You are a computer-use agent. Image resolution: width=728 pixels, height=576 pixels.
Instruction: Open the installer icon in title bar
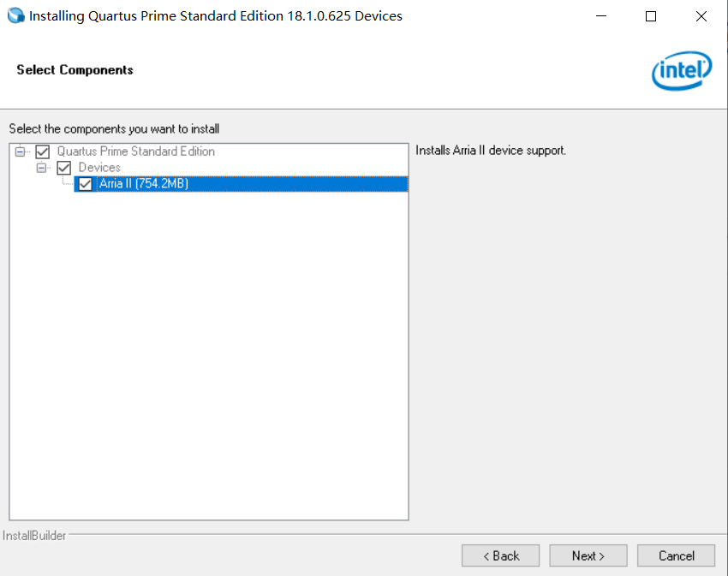tap(15, 15)
